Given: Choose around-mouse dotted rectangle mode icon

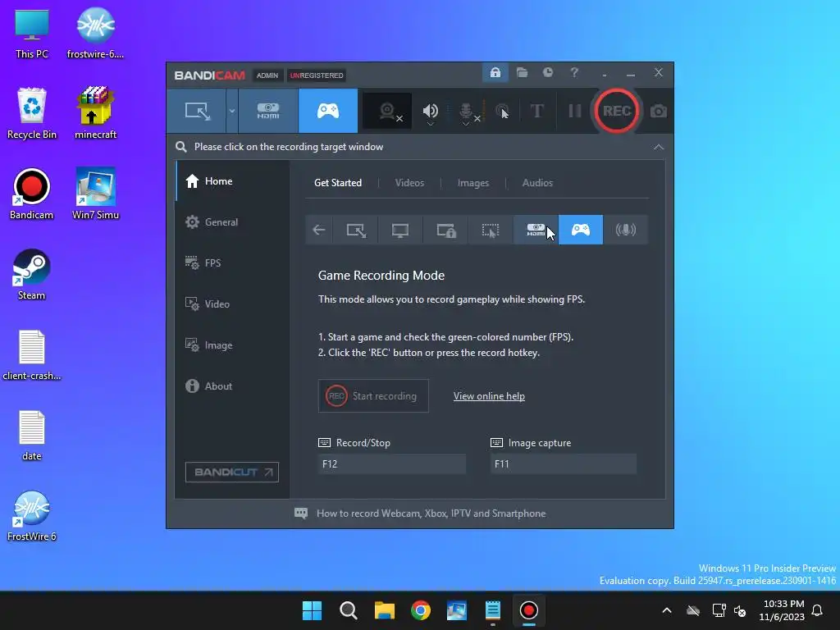Looking at the screenshot, I should [491, 230].
